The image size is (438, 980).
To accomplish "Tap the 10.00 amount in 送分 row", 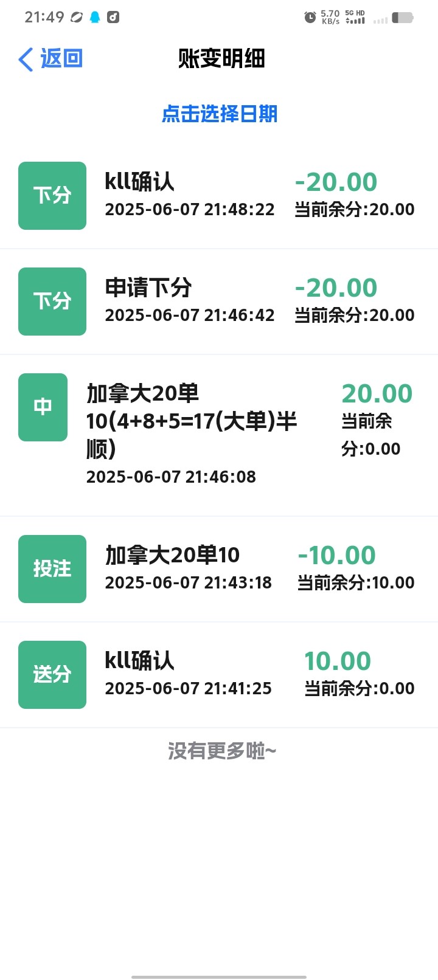I will pyautogui.click(x=338, y=661).
